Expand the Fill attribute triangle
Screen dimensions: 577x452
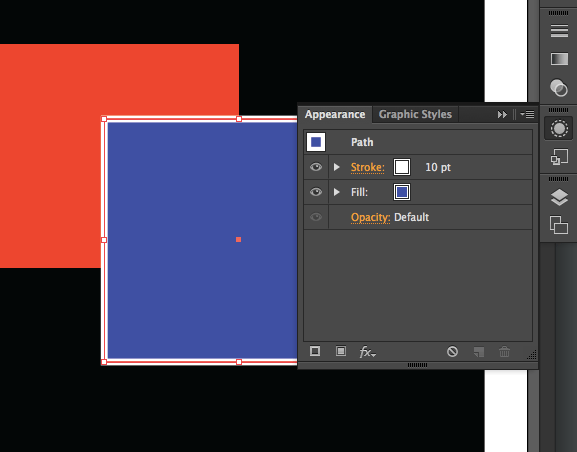click(336, 192)
